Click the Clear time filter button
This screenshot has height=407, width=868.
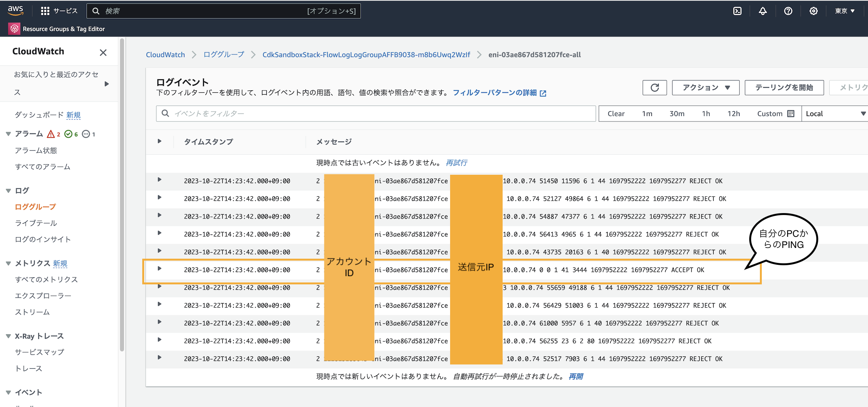tap(616, 114)
